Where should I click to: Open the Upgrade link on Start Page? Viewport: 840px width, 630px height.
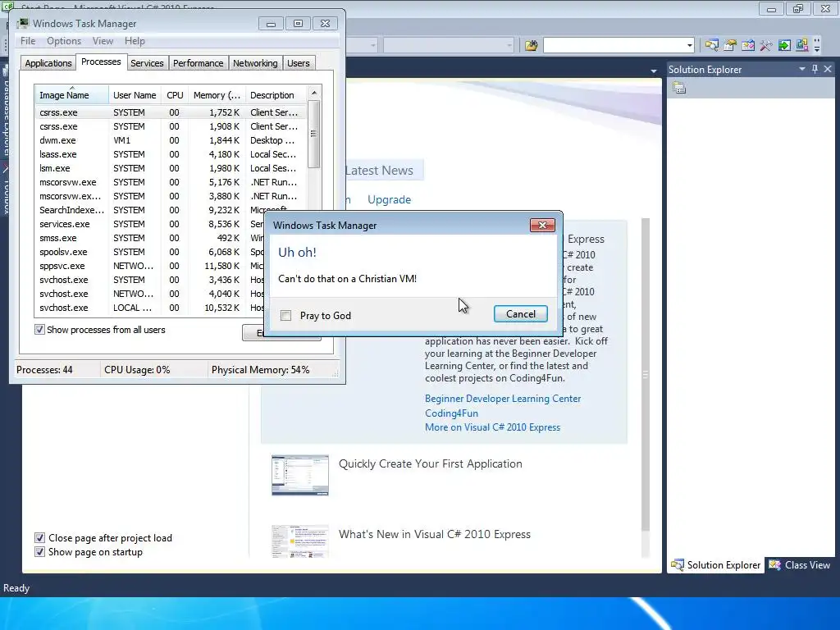coord(389,200)
